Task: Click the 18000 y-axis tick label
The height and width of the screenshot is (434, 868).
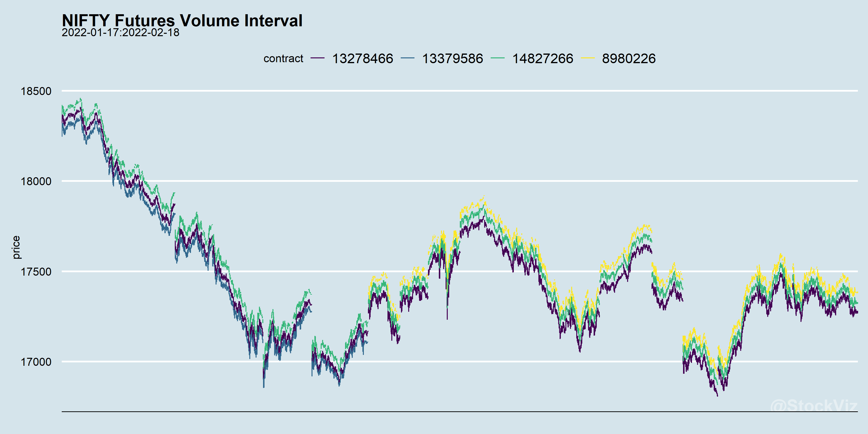Action: (36, 181)
